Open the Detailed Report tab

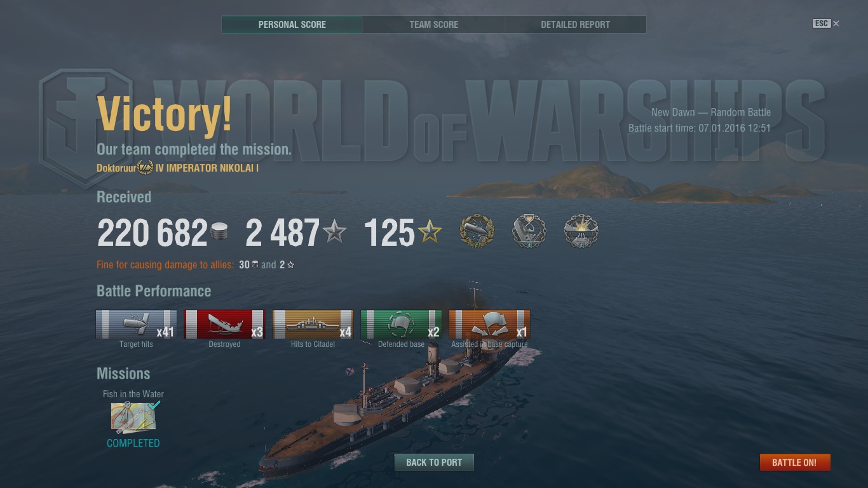pos(575,25)
